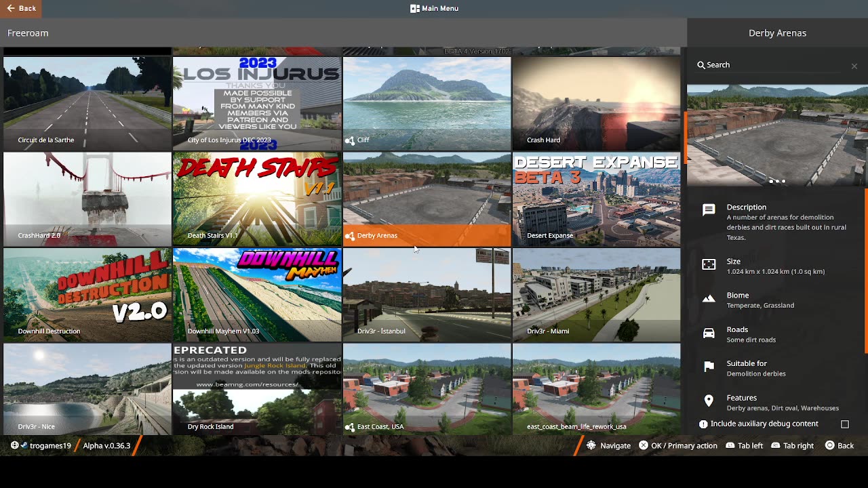Select the Circuit de la Sarthe map
Image resolution: width=868 pixels, height=488 pixels.
click(x=87, y=103)
